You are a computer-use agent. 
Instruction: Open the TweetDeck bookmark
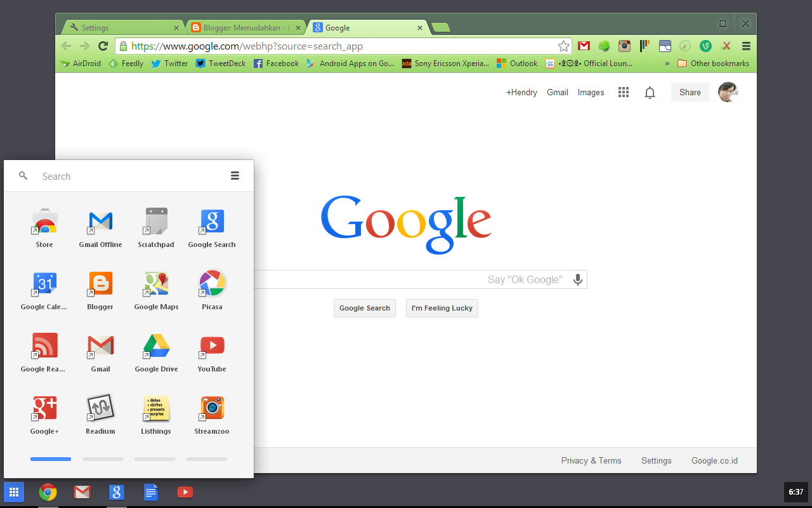tap(221, 63)
